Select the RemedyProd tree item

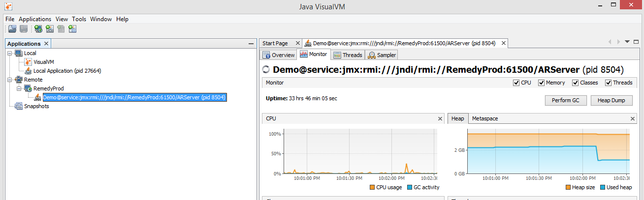pos(48,88)
